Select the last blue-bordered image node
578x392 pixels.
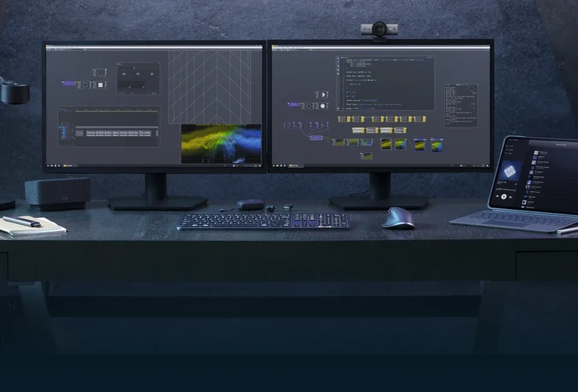pos(437,144)
